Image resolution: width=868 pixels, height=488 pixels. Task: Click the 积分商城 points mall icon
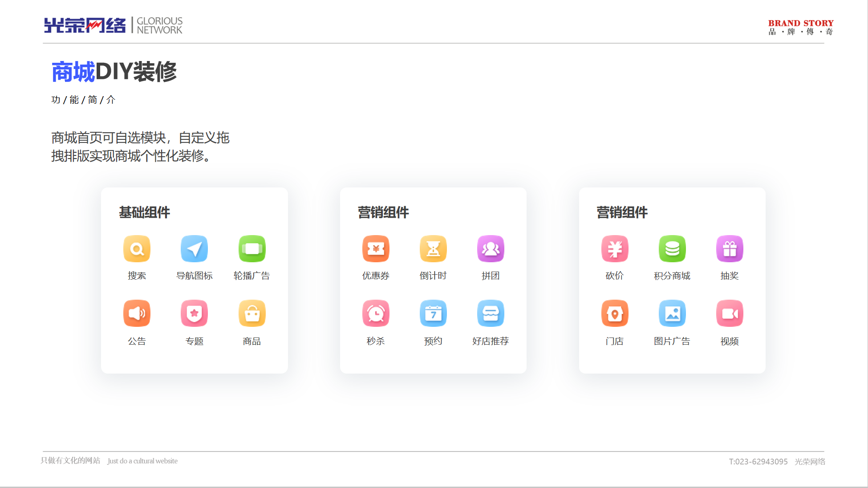coord(672,248)
